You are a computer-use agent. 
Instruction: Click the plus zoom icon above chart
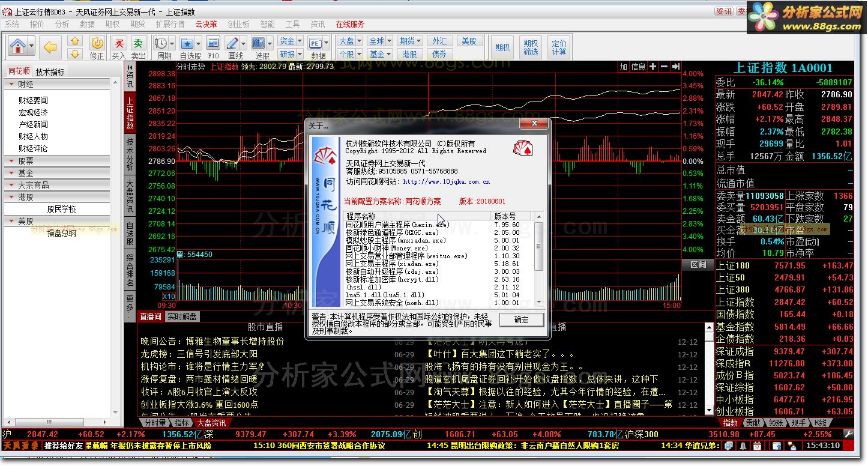click(653, 67)
